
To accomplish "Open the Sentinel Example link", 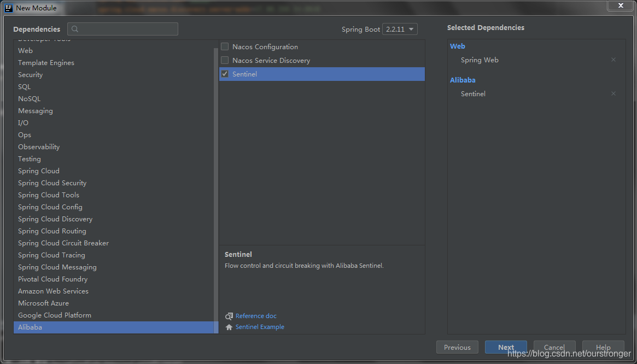I will 260,327.
